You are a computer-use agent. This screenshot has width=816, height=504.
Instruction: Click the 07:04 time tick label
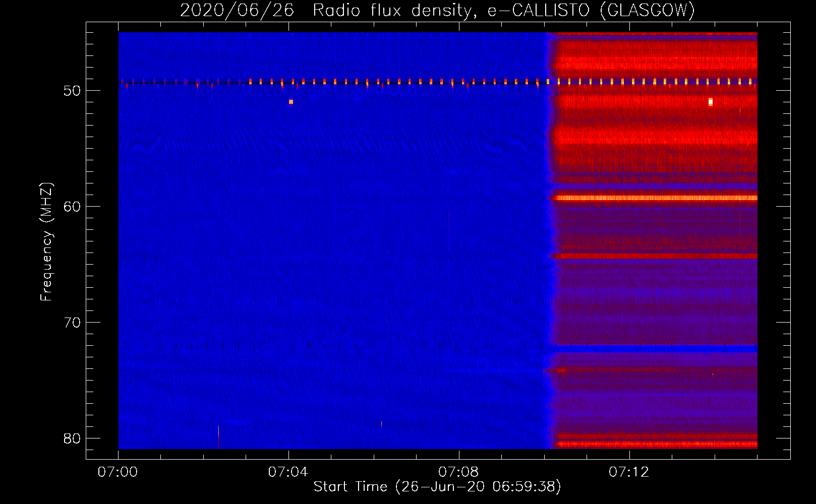(288, 472)
